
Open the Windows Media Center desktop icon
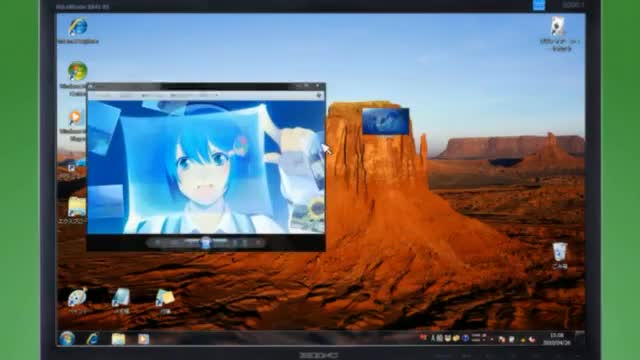pyautogui.click(x=77, y=72)
